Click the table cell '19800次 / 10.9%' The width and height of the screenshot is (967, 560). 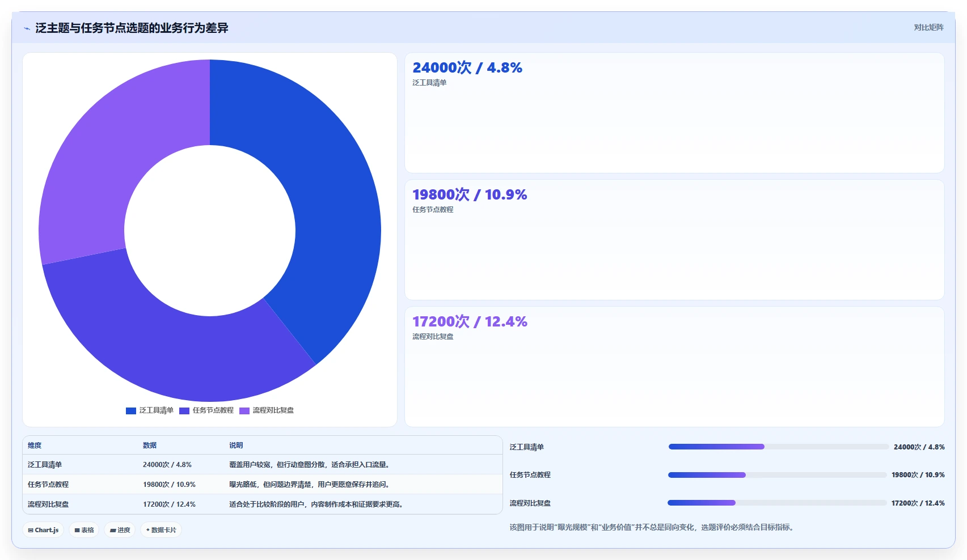pyautogui.click(x=169, y=485)
